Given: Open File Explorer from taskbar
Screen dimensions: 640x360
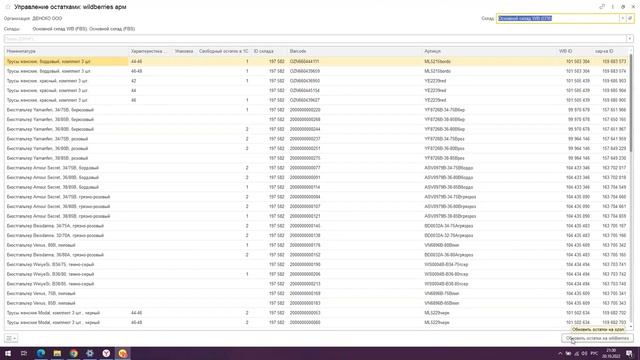Looking at the screenshot, I should tap(57, 353).
